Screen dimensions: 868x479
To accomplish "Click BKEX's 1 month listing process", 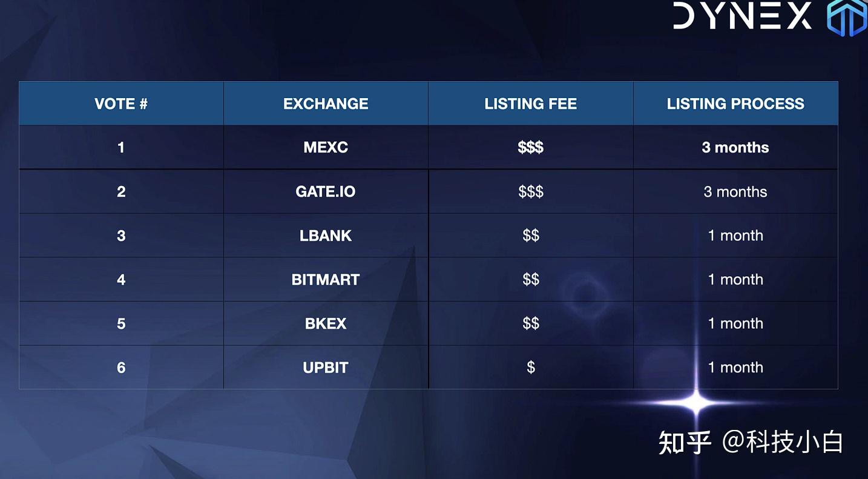I will (x=735, y=323).
